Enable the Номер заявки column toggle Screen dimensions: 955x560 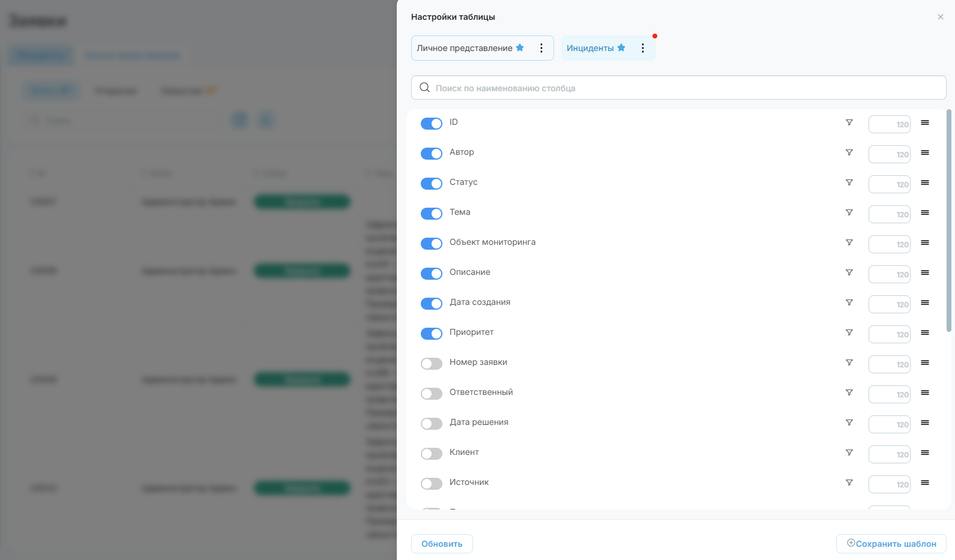432,364
